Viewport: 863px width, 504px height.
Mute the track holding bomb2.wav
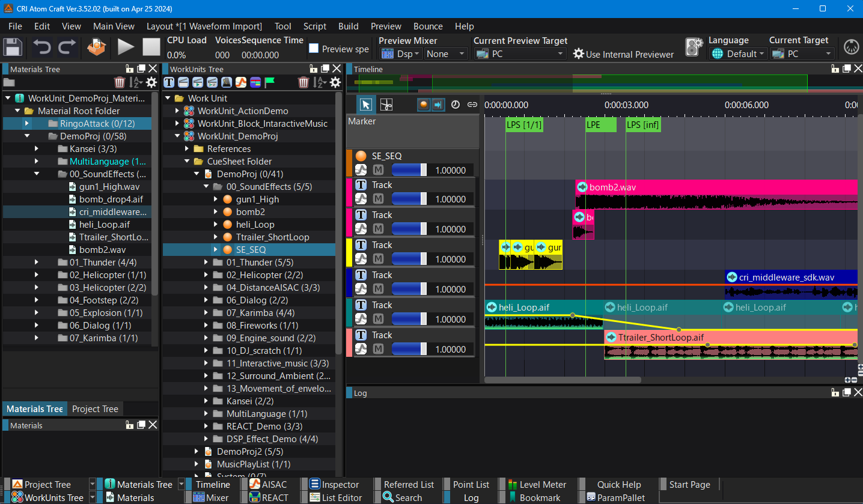tap(378, 199)
